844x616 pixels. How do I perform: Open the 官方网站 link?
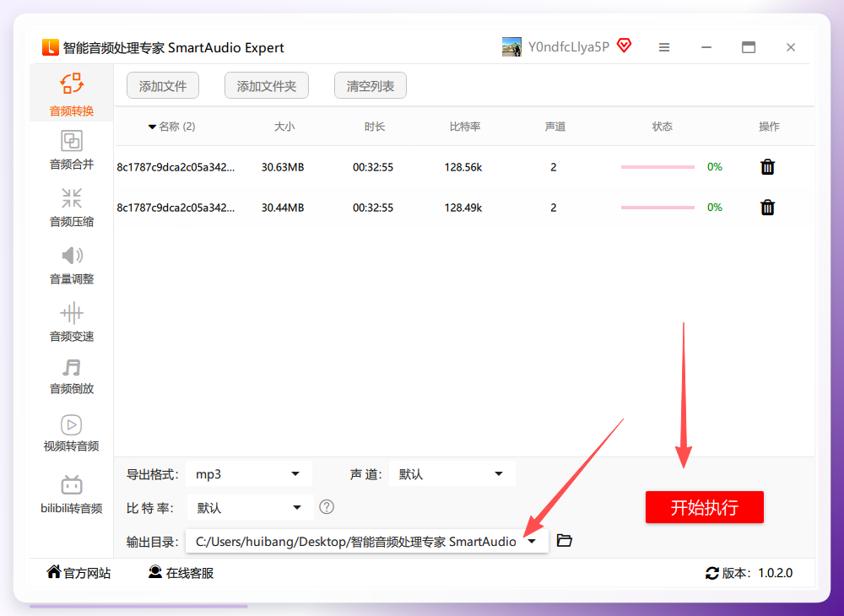87,574
